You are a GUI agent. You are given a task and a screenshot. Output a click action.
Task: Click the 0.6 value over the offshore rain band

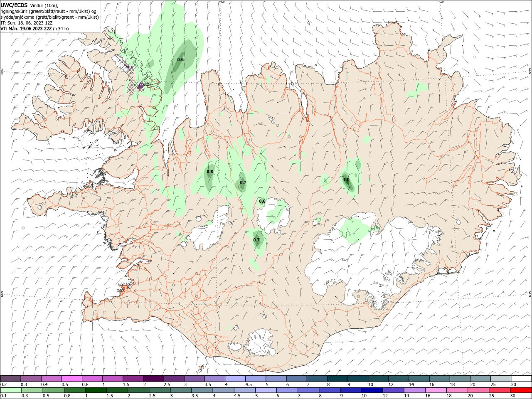pyautogui.click(x=180, y=59)
